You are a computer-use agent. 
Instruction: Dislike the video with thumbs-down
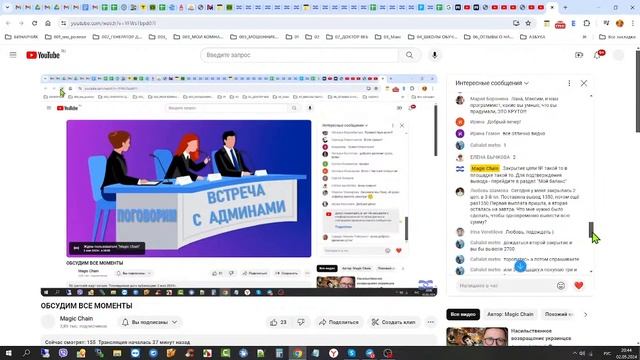[x=301, y=322]
